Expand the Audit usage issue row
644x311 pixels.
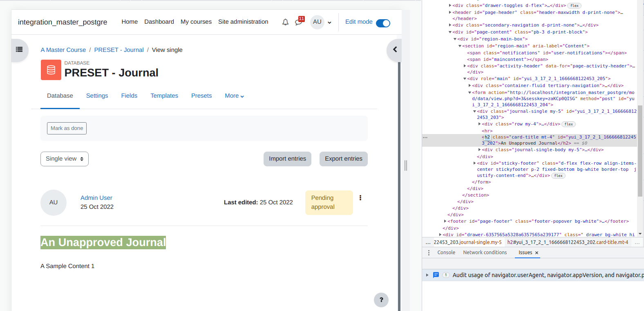click(x=427, y=275)
